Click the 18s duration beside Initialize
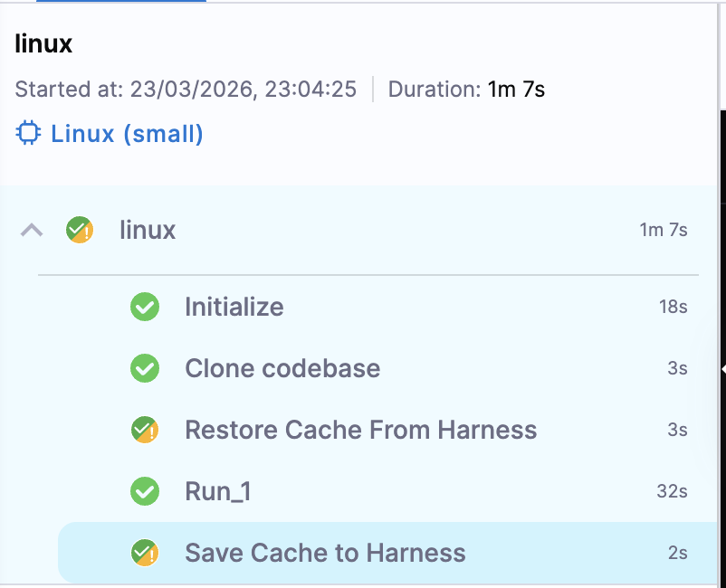Screen dimensions: 726x588 coord(673,307)
